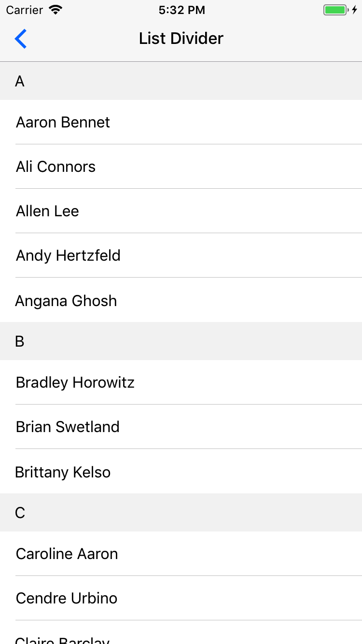Viewport: 362px width, 644px height.
Task: Tap the section C divider header
Action: [x=181, y=513]
